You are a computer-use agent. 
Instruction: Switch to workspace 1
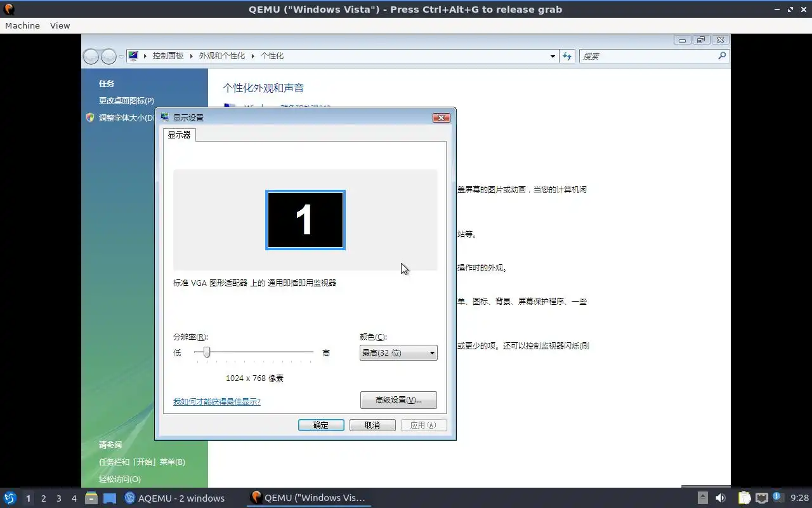click(28, 498)
